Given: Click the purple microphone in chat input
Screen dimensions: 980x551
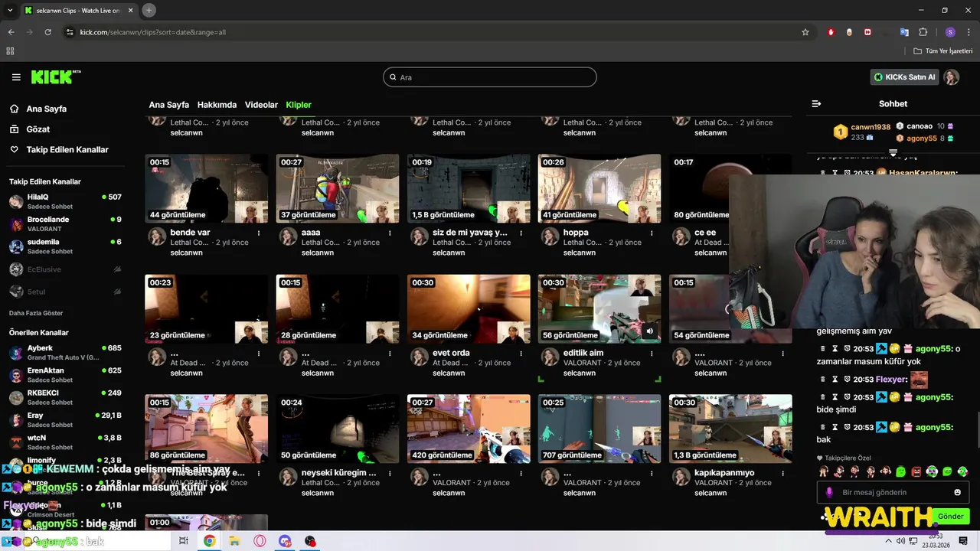Looking at the screenshot, I should coord(829,492).
